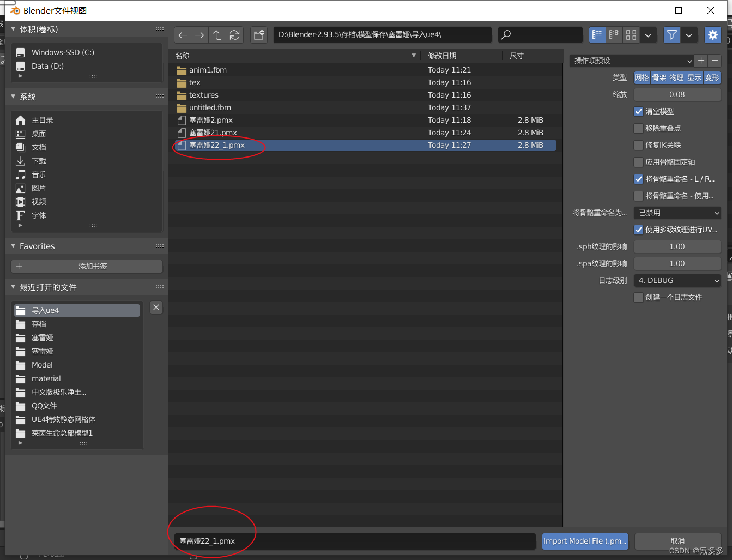Toggle 物理 physics import type
The image size is (732, 560).
[677, 77]
